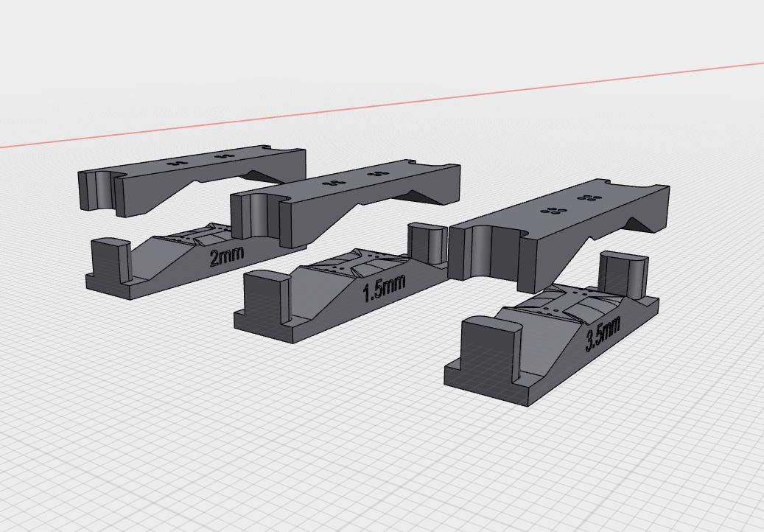The height and width of the screenshot is (532, 764).
Task: Pick the upper bracket above the 2mm base
Action: [x=192, y=181]
